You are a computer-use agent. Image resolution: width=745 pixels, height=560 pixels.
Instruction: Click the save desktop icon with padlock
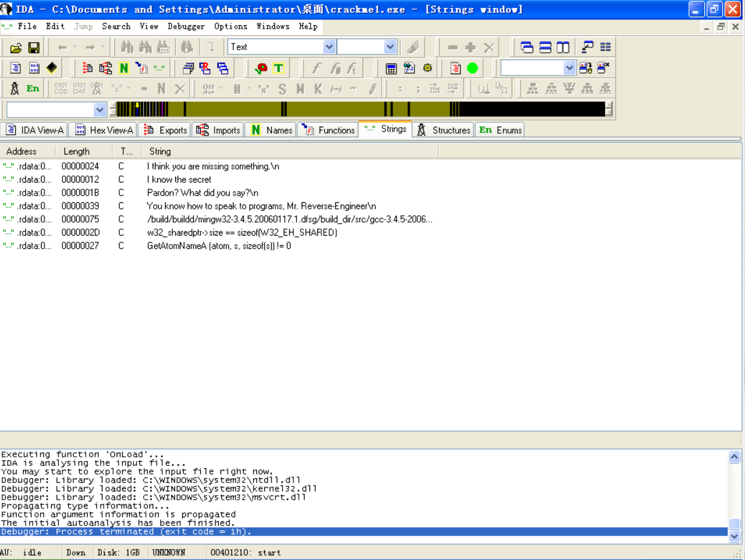(x=586, y=68)
